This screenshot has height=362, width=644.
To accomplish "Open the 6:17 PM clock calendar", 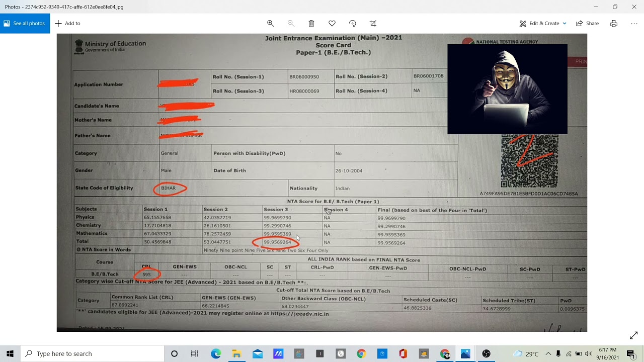I will pos(607,353).
